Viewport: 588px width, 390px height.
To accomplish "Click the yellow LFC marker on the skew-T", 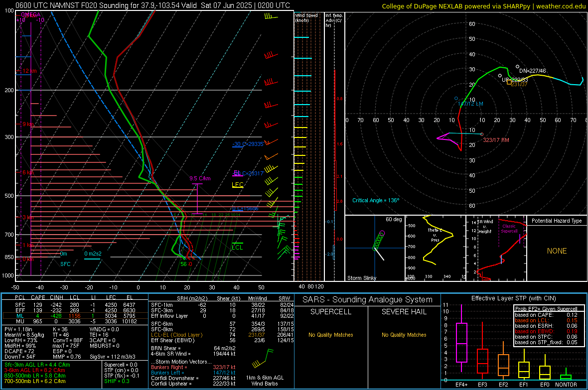I will point(237,184).
